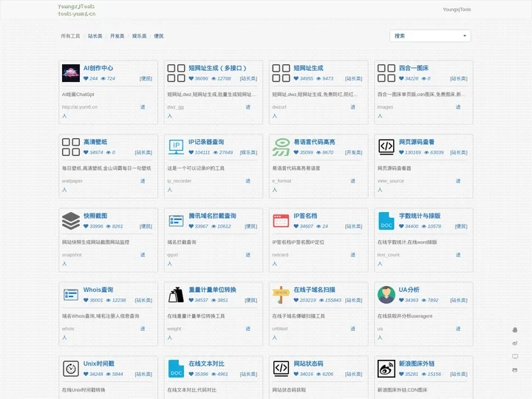Click the YoungxjTools logo top left
The width and height of the screenshot is (532, 399).
(x=76, y=10)
